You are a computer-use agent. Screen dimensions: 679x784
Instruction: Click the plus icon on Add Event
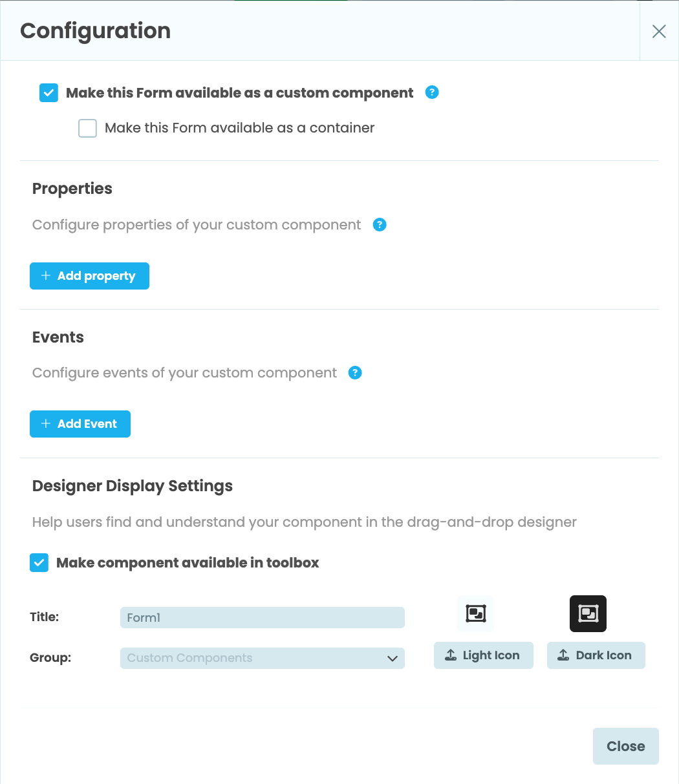point(45,423)
